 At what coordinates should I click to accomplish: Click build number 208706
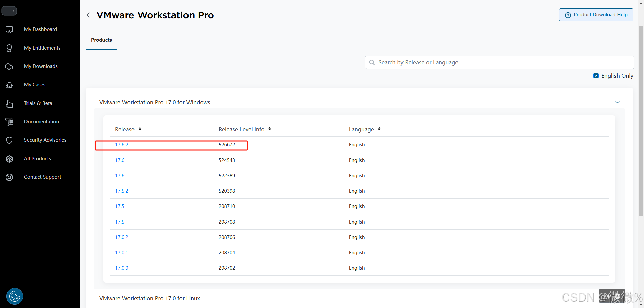(x=227, y=237)
